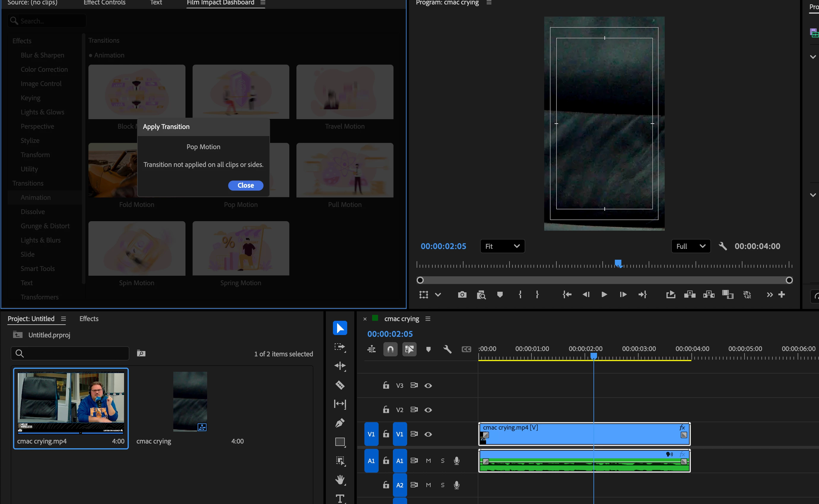Click A1 source patching button
The width and height of the screenshot is (819, 504).
371,461
